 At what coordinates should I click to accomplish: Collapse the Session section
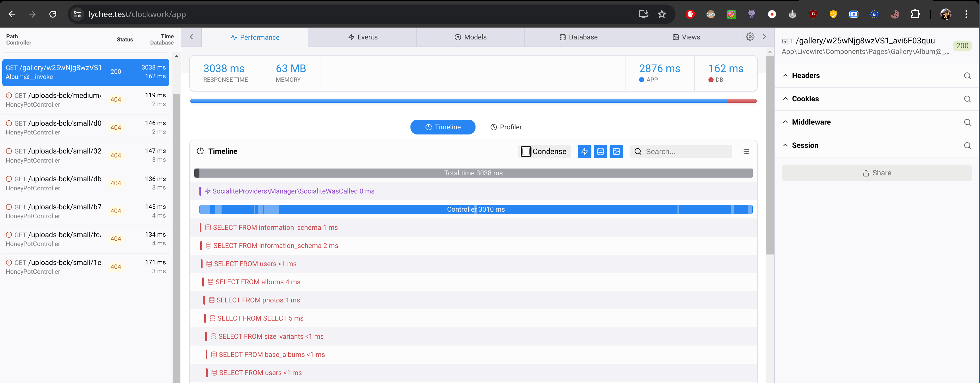785,145
